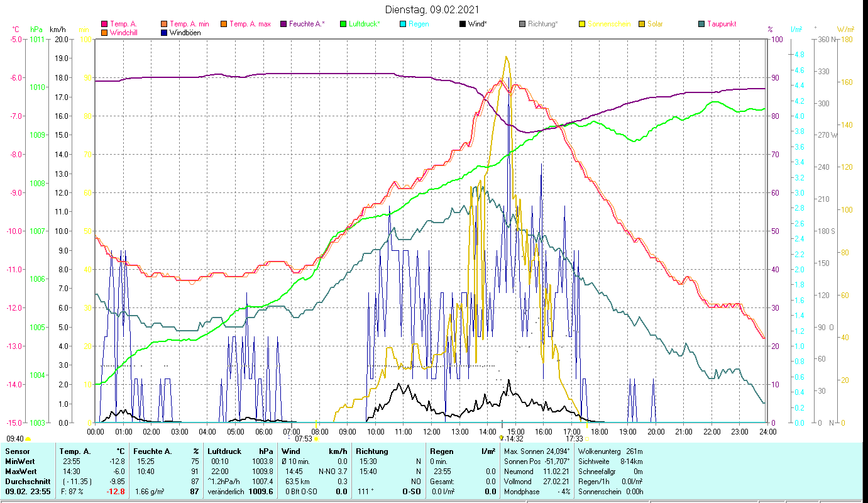Click the '0 Bft O-SO' wind reading
Screen dimensions: 868x503
(300, 492)
